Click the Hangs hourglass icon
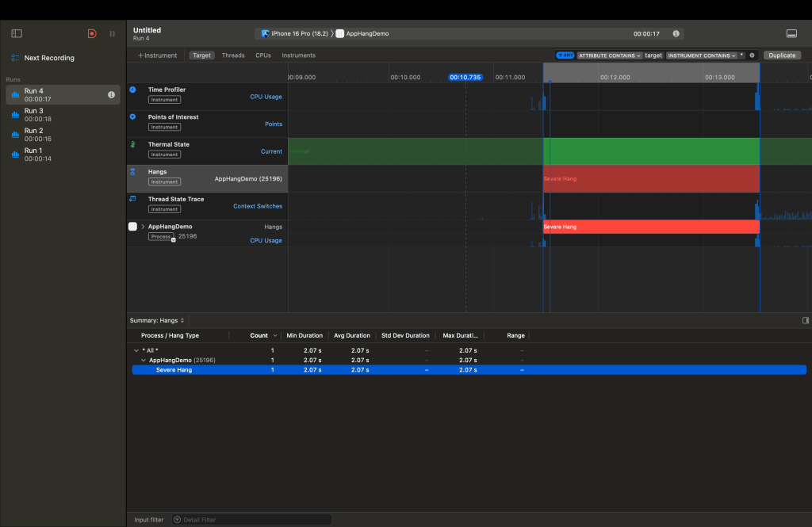 click(x=132, y=172)
